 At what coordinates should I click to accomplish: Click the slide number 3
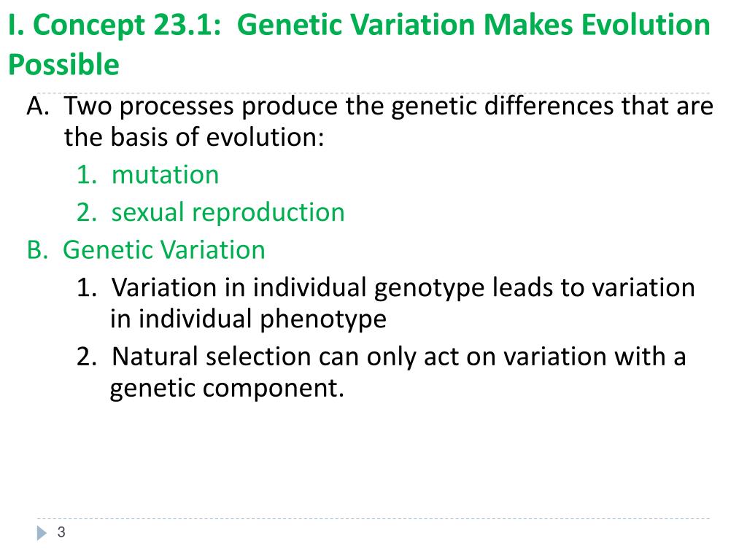point(61,532)
